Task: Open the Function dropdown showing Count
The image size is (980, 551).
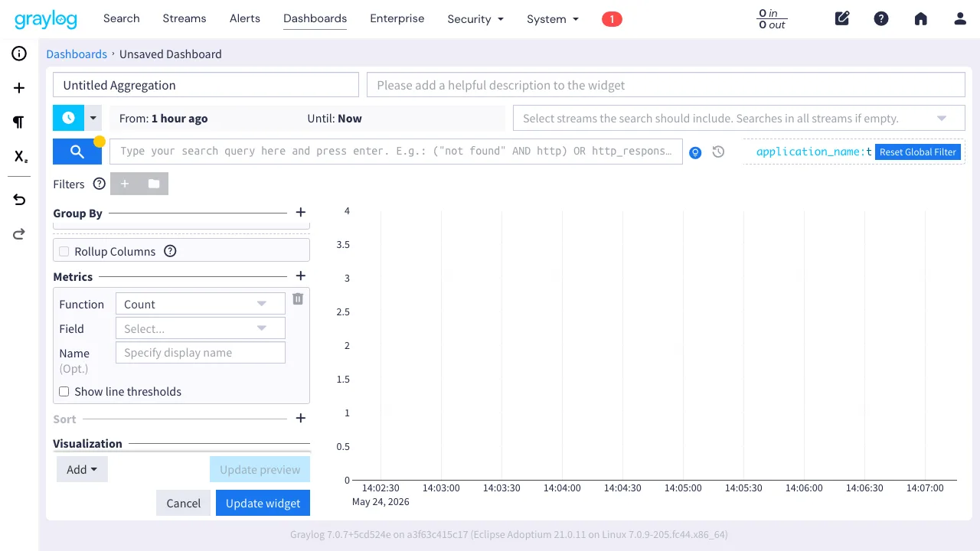Action: pyautogui.click(x=200, y=304)
